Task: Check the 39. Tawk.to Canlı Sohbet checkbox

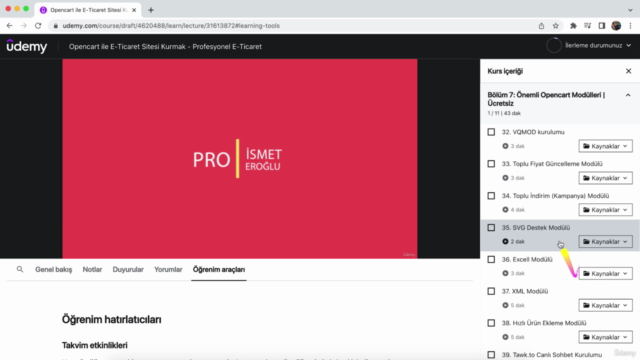Action: (x=491, y=355)
